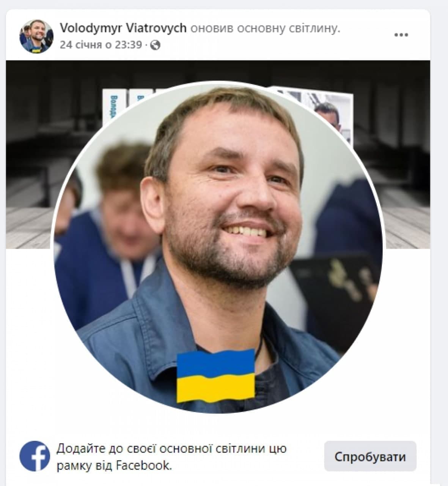The image size is (448, 486).
Task: Click the globe public privacy icon
Action: coord(156,45)
